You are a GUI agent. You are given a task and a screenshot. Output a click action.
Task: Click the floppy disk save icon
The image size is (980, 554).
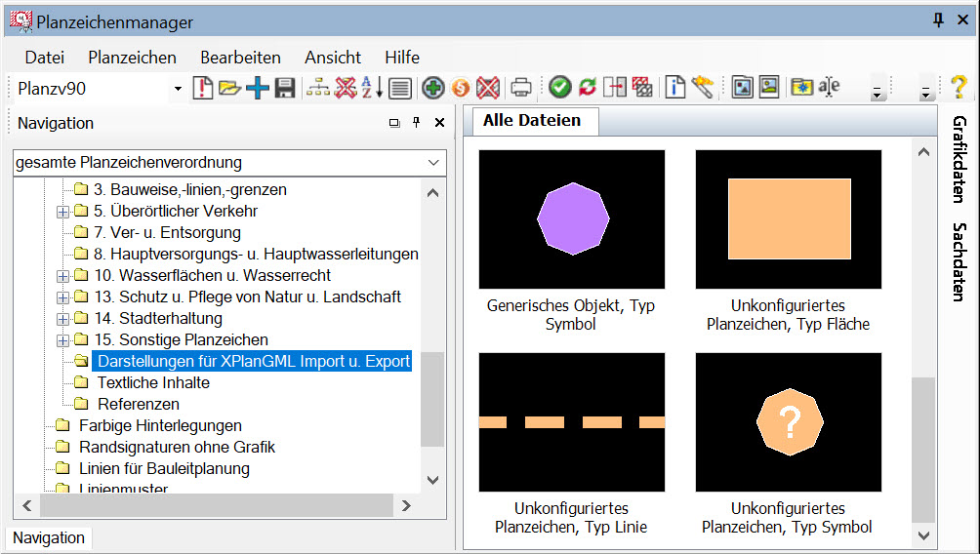click(x=284, y=88)
